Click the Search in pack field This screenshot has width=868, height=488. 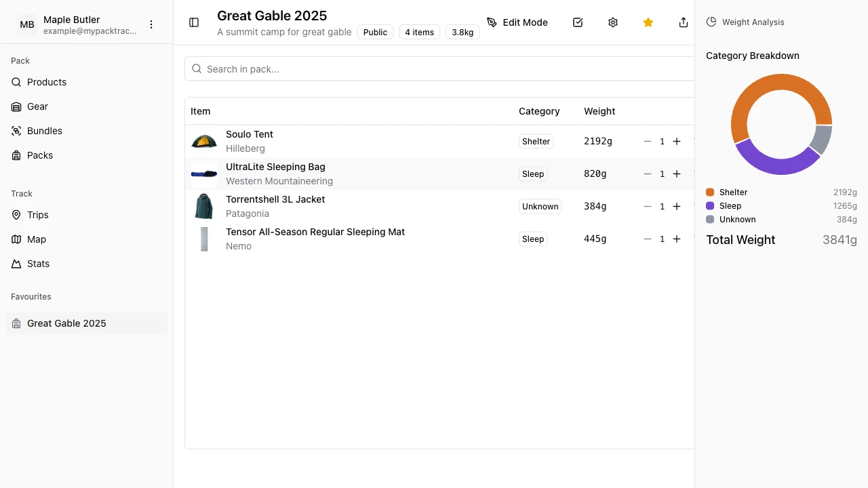pyautogui.click(x=441, y=68)
